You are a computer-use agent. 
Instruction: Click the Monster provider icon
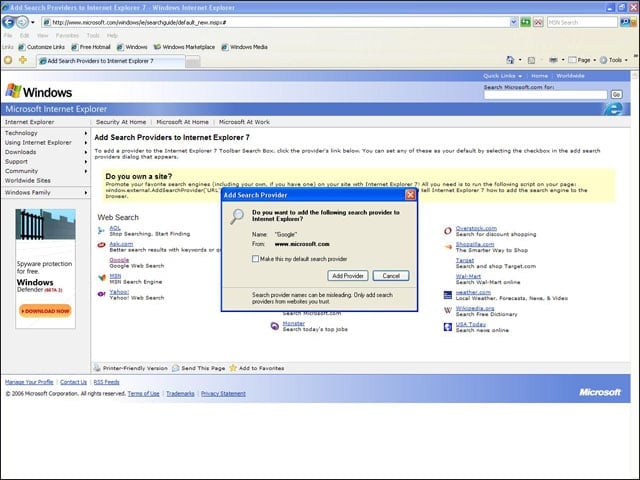275,326
